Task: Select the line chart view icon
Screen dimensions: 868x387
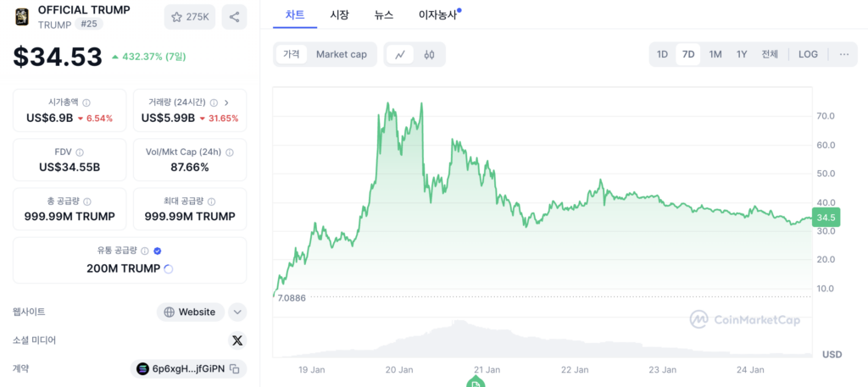Action: pos(400,54)
